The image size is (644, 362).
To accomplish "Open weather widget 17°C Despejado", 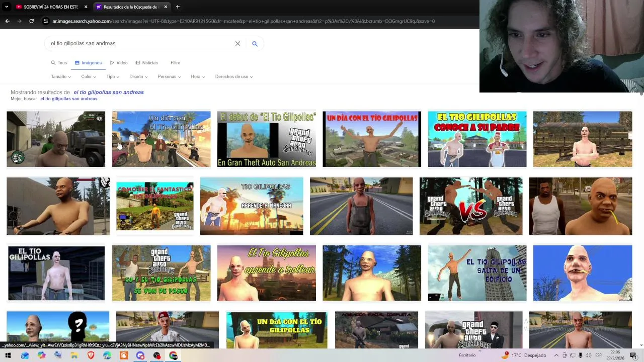I will tap(524, 355).
